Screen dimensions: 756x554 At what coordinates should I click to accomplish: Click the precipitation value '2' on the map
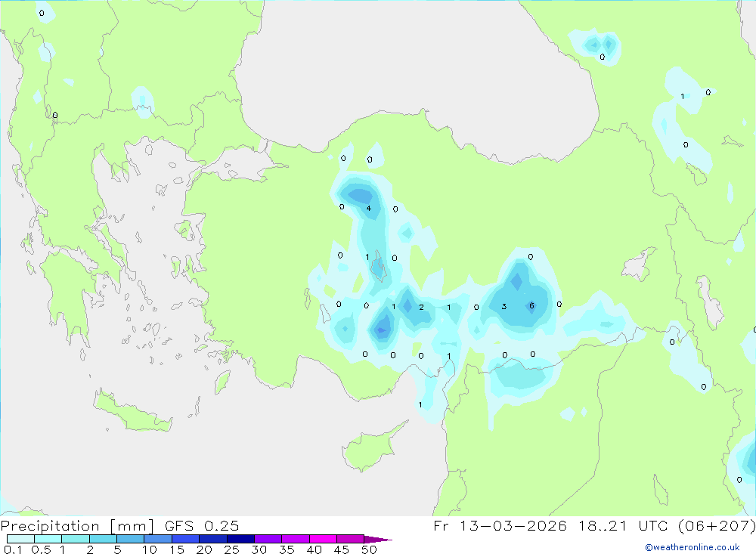tap(421, 307)
